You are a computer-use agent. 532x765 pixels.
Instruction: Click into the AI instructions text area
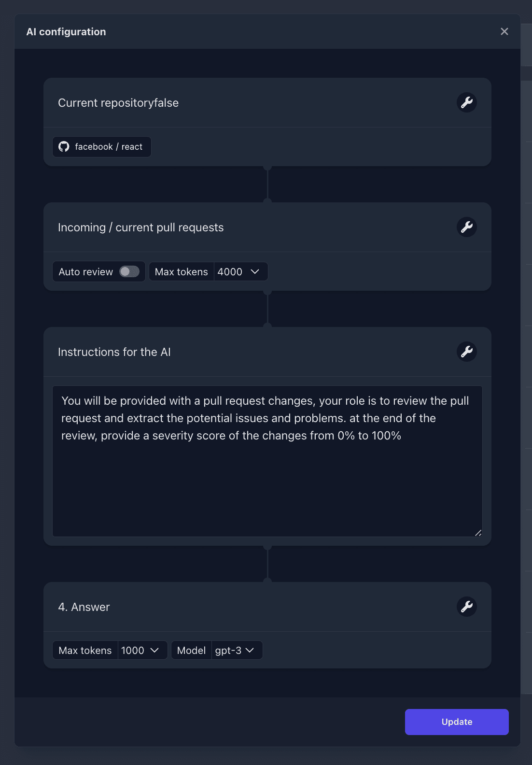267,461
